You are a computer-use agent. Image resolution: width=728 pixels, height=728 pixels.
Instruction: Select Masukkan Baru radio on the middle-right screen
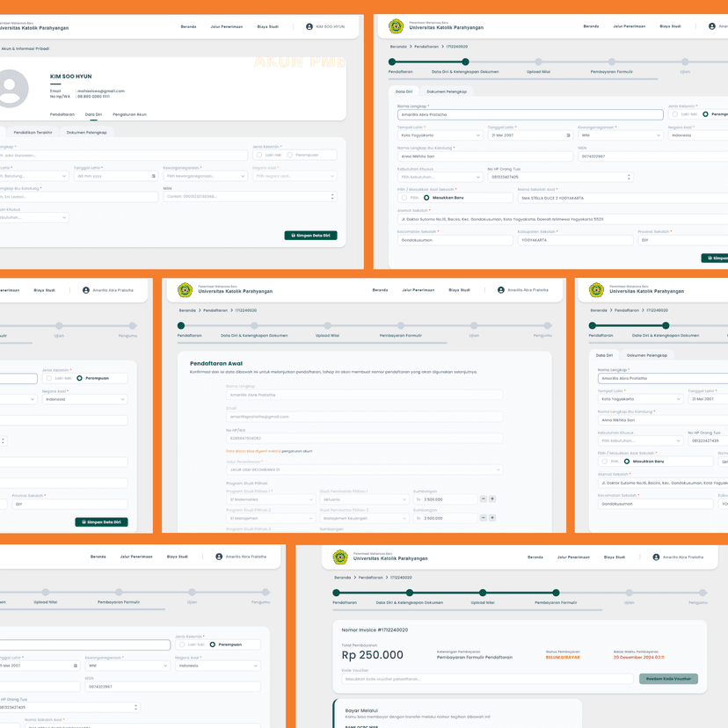coord(627,461)
